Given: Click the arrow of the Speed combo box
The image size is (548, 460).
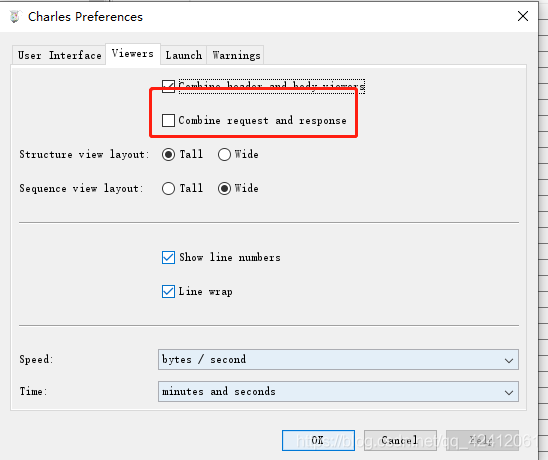Looking at the screenshot, I should click(x=509, y=360).
